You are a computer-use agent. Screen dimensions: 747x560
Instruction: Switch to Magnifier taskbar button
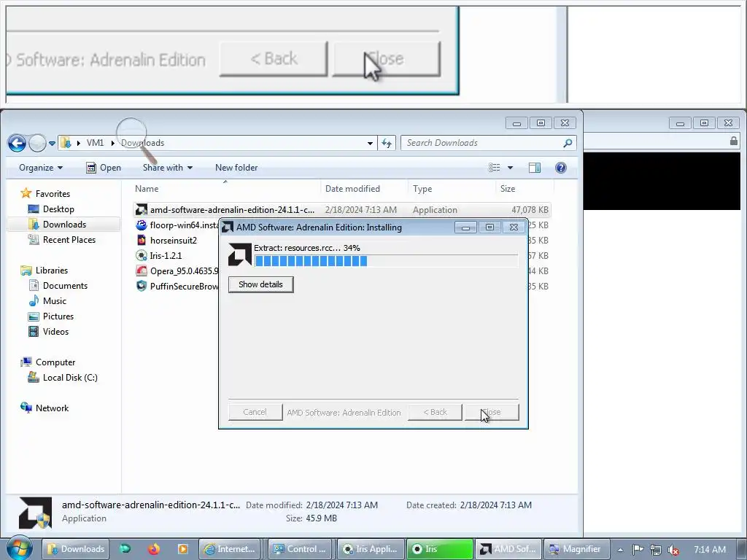tap(578, 549)
